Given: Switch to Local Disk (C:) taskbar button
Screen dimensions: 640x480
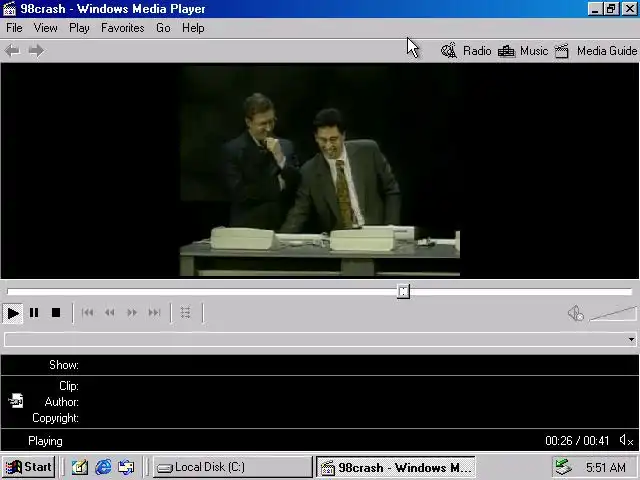Looking at the screenshot, I should pyautogui.click(x=233, y=467).
